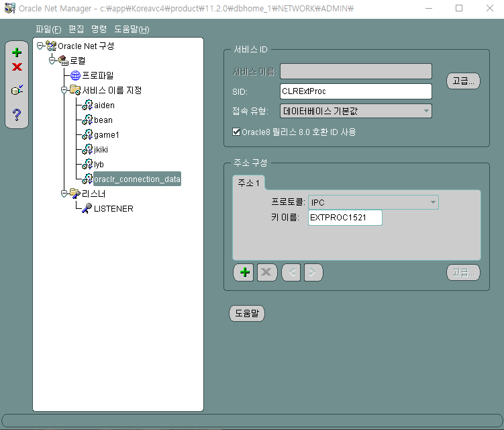Viewport: 504px width, 430px height.
Task: Click the LISTENER item icon
Action: point(87,208)
